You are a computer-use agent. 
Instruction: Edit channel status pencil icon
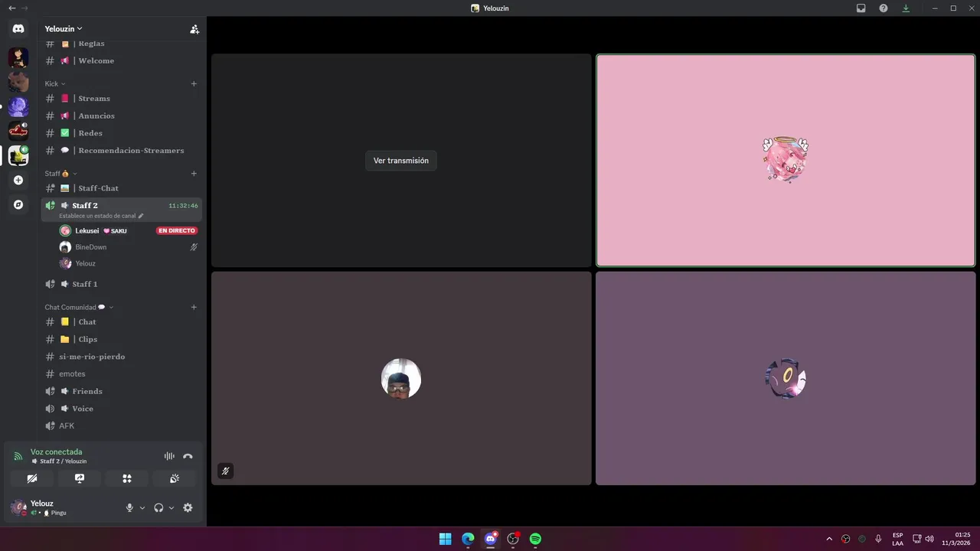click(x=141, y=216)
